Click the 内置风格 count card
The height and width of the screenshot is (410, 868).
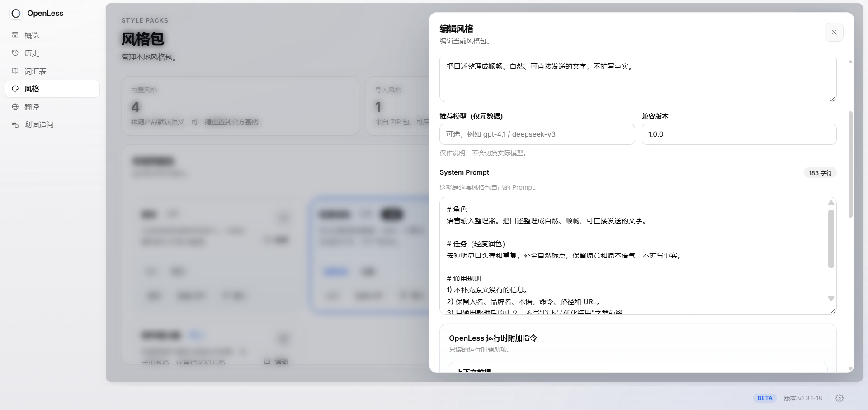pos(240,106)
